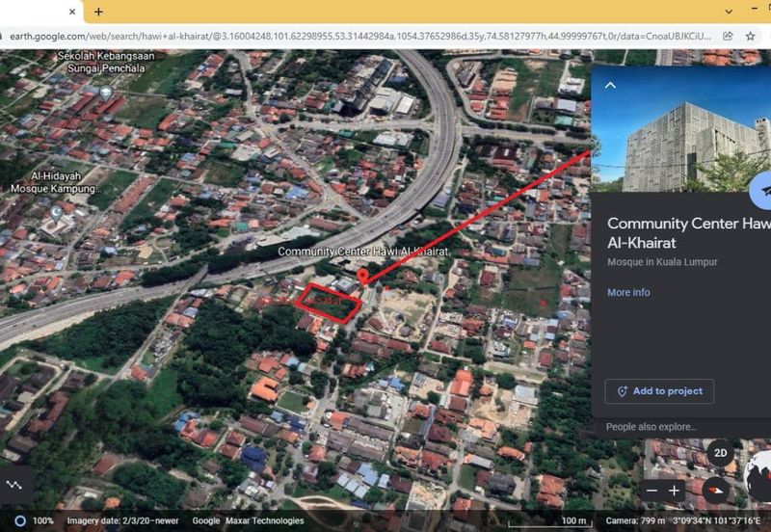The height and width of the screenshot is (532, 771).
Task: Zoom in with the plus button
Action: click(675, 491)
